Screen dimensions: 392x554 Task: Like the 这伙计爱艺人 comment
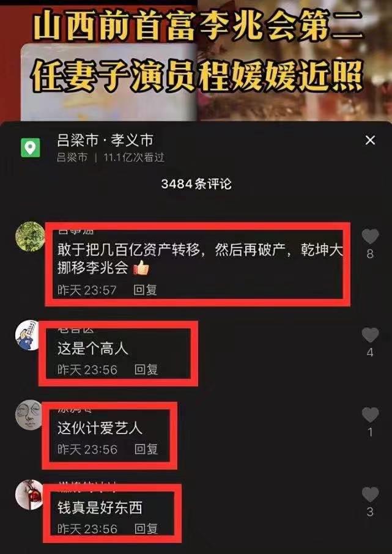click(x=370, y=415)
